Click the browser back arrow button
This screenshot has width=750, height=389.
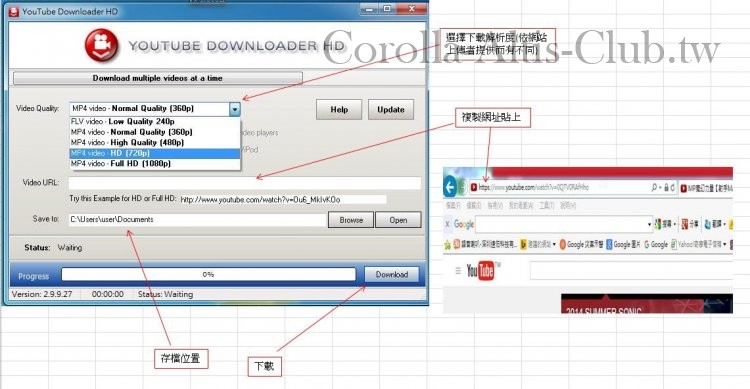pyautogui.click(x=451, y=187)
